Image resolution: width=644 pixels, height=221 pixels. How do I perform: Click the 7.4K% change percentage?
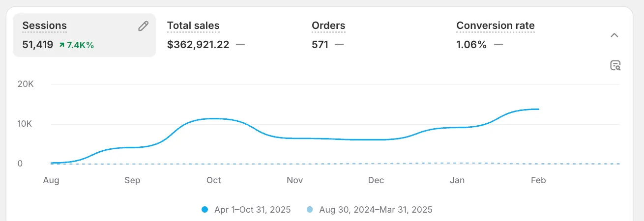[80, 45]
